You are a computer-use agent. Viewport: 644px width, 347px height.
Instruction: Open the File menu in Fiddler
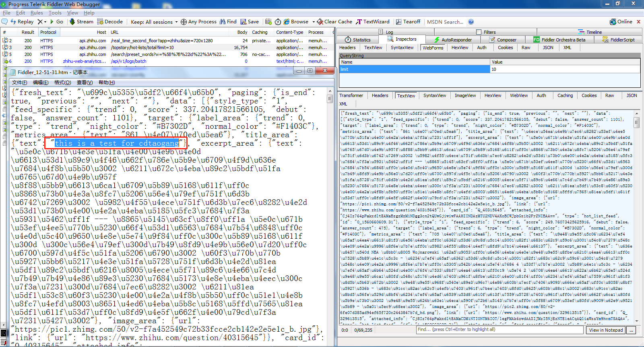(6, 13)
